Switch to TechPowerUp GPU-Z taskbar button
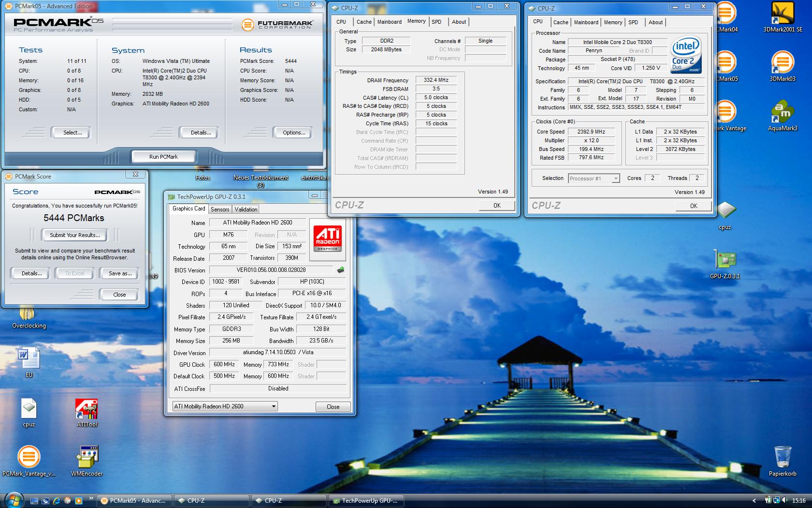The image size is (812, 508). 366,501
